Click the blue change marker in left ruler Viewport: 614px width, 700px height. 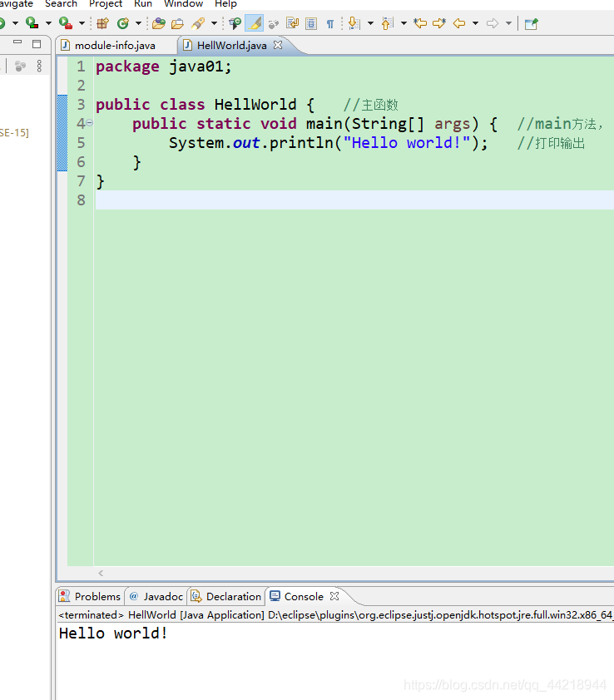click(x=62, y=133)
